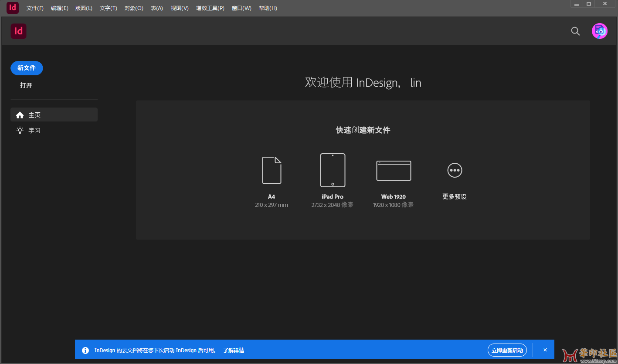The height and width of the screenshot is (364, 618).
Task: Open the 对象(O) menu
Action: pos(134,8)
